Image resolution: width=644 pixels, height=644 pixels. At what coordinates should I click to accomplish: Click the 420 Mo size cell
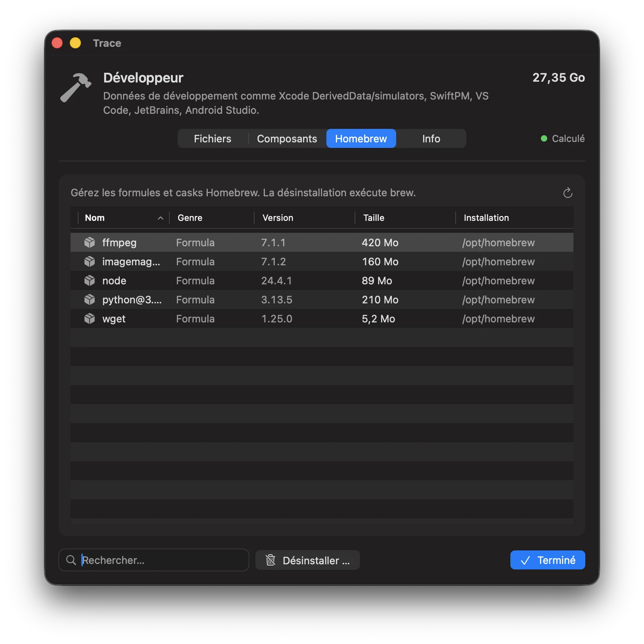(x=380, y=242)
